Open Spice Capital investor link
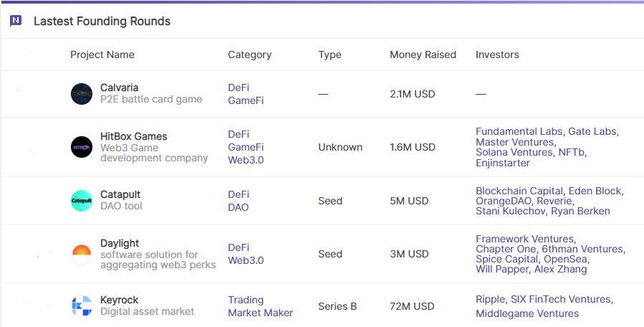 (x=507, y=259)
